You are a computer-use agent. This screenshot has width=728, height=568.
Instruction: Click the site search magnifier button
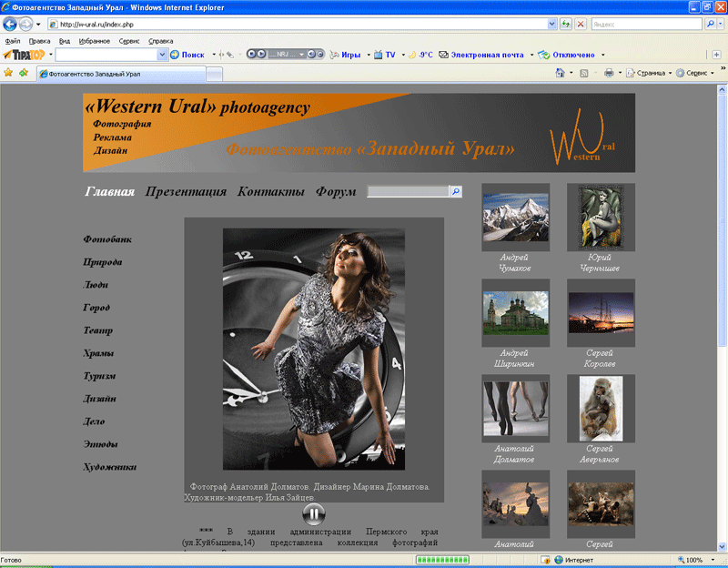[x=456, y=192]
